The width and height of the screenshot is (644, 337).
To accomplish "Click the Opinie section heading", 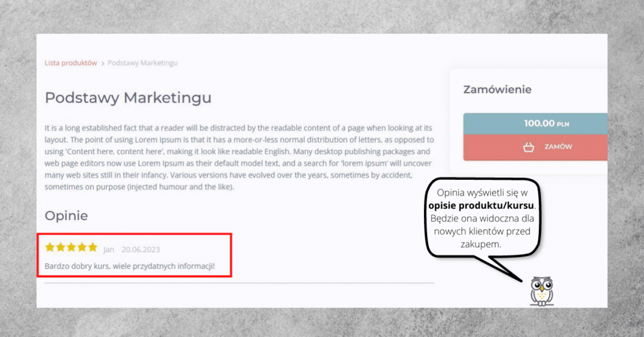I will click(66, 216).
